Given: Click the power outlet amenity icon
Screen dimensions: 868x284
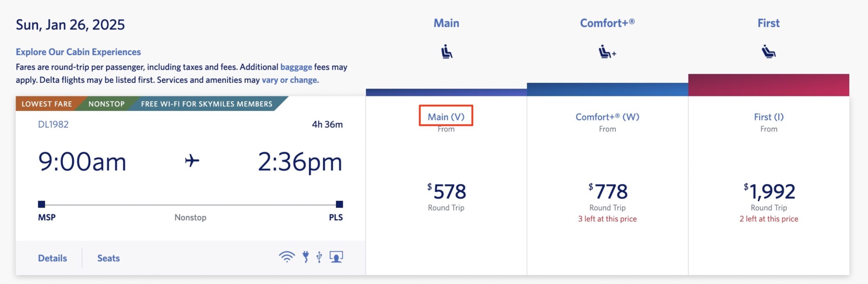Looking at the screenshot, I should tap(305, 257).
